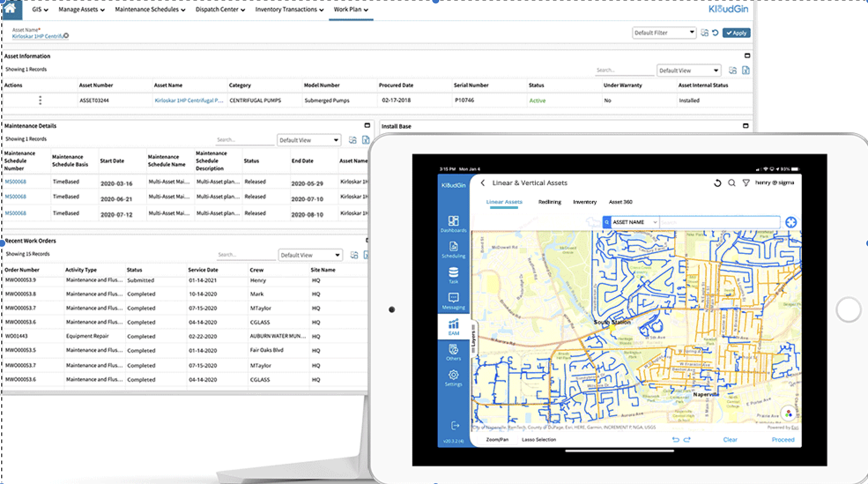Collapse the Maintenance Details panel
Screen dimensions: 868x484
(x=366, y=125)
